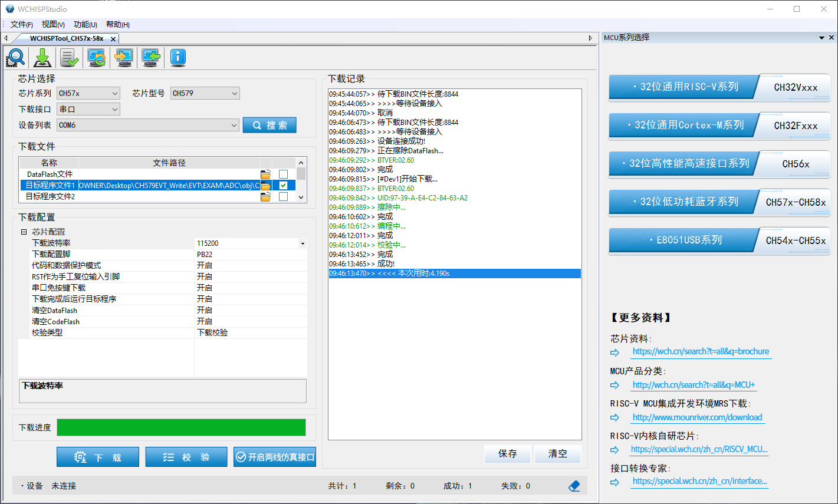Enable the 目标程序文件2 checkbox

(x=283, y=196)
